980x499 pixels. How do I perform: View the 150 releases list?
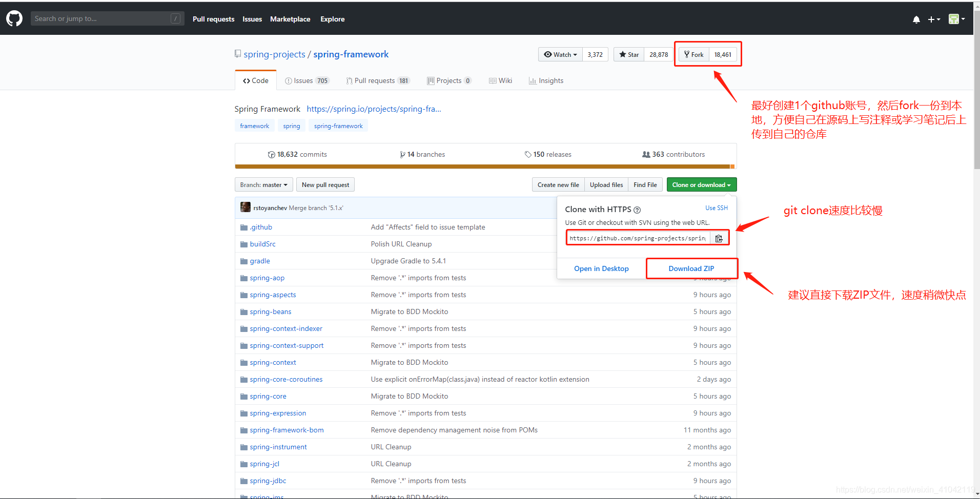[548, 154]
